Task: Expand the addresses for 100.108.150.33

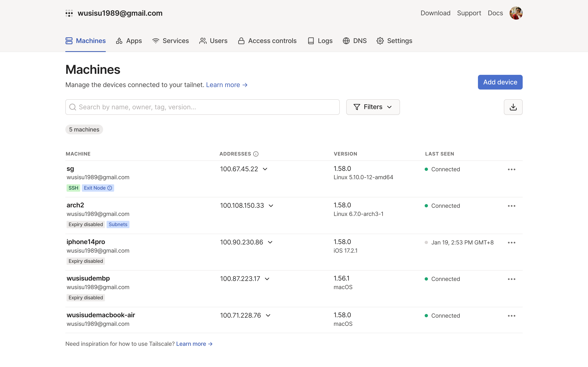Action: pyautogui.click(x=271, y=206)
